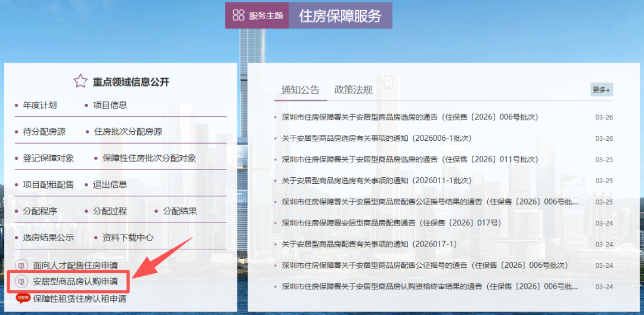Open the 更多+ expand button
This screenshot has width=644, height=315.
point(601,89)
